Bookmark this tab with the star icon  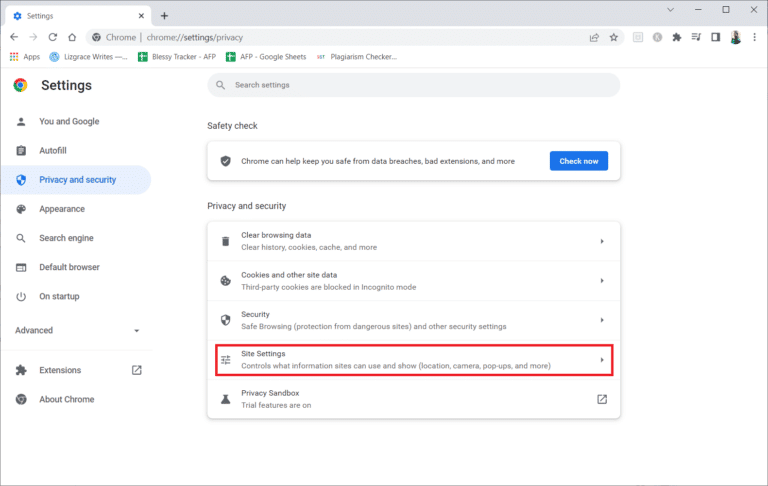614,37
